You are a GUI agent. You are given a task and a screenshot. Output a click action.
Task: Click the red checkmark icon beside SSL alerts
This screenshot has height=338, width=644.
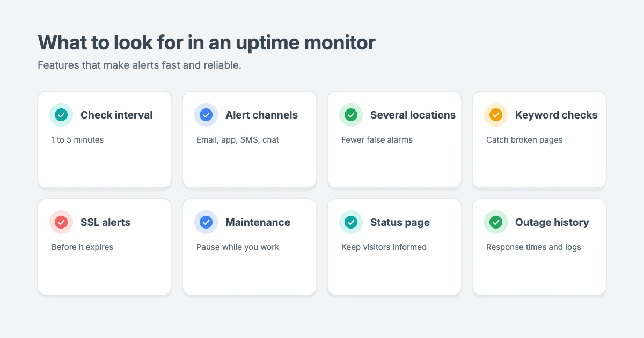[61, 222]
